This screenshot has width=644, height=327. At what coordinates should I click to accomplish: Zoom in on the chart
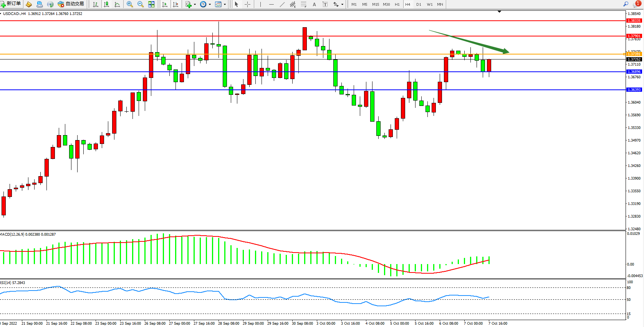130,4
